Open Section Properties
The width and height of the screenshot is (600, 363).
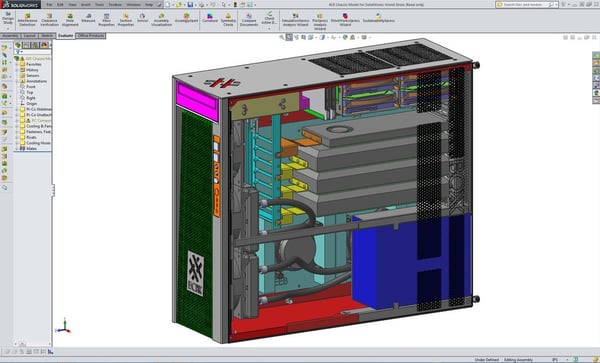pyautogui.click(x=126, y=20)
